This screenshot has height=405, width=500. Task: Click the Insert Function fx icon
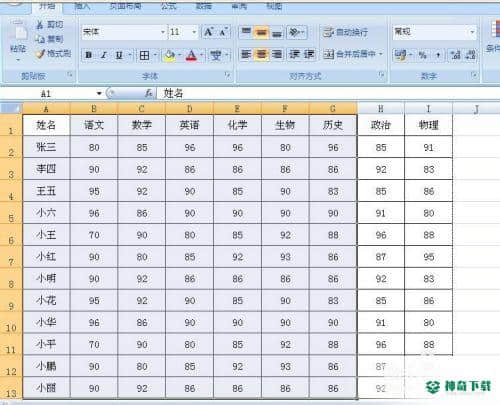(x=149, y=94)
